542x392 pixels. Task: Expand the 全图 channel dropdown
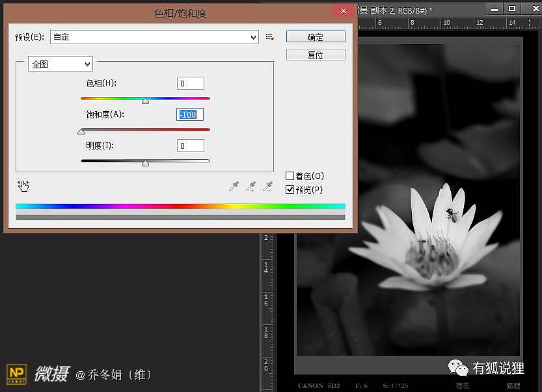61,64
